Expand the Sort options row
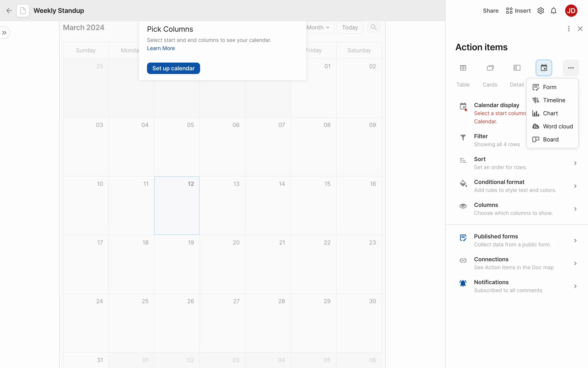The image size is (588, 368). point(518,163)
